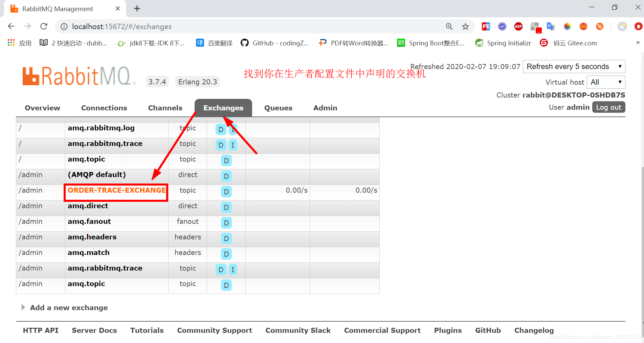Image resolution: width=644 pixels, height=343 pixels.
Task: Open the /admin amq.match exchange
Action: pyautogui.click(x=89, y=253)
